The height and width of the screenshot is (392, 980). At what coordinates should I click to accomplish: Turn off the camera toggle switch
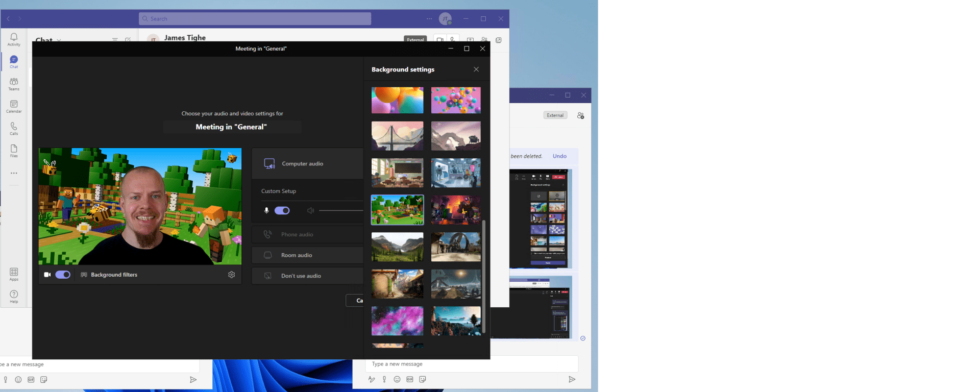pos(63,275)
